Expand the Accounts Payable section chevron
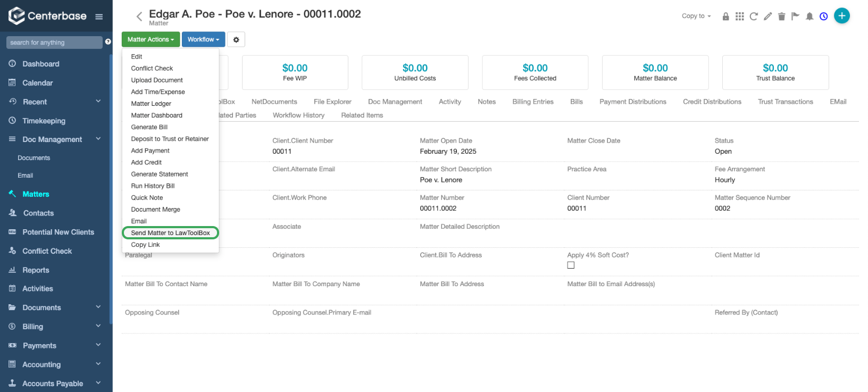This screenshot has width=868, height=392. pyautogui.click(x=98, y=382)
